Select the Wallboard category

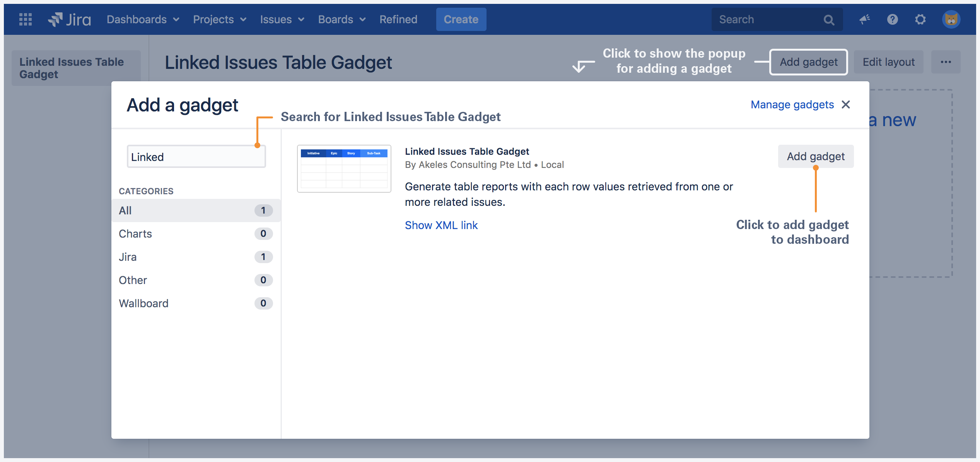coord(196,303)
